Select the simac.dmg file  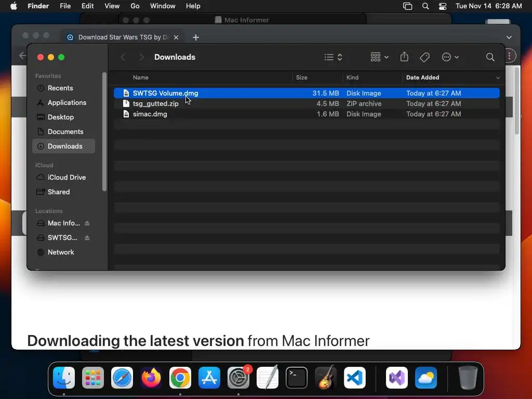point(307,114)
